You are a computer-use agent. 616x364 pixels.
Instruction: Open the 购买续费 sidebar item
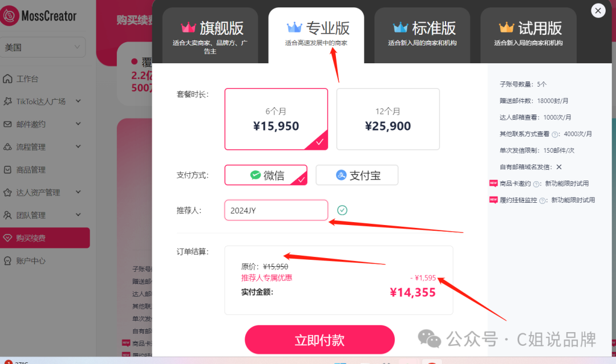(x=45, y=238)
